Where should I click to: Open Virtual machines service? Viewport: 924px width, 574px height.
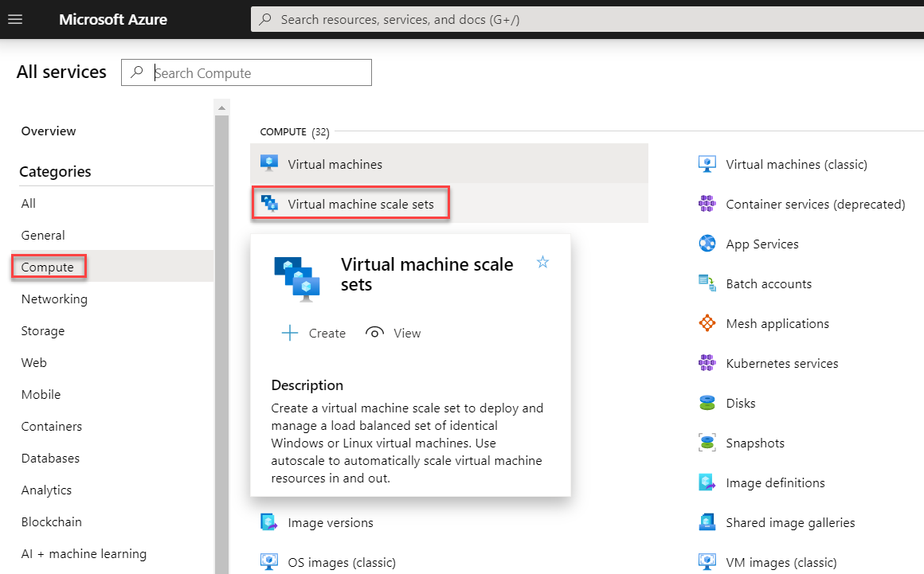pos(335,164)
